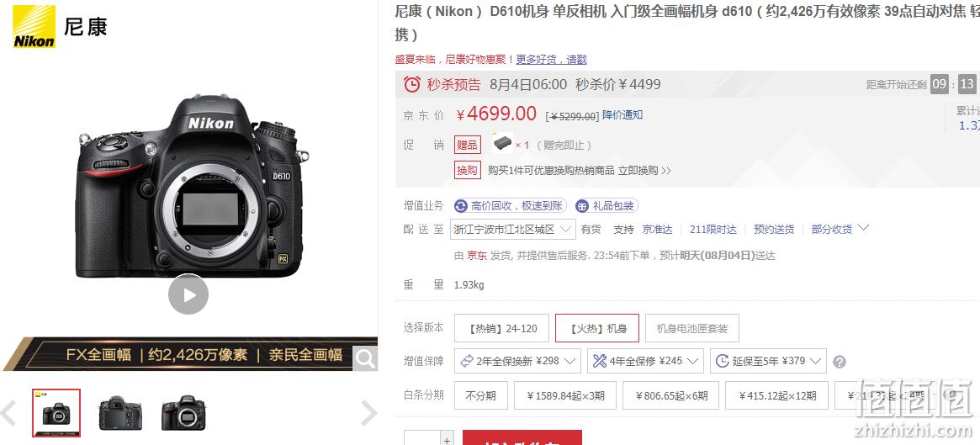Go to previous thumbnail arrow
980x445 pixels.
tap(8, 413)
